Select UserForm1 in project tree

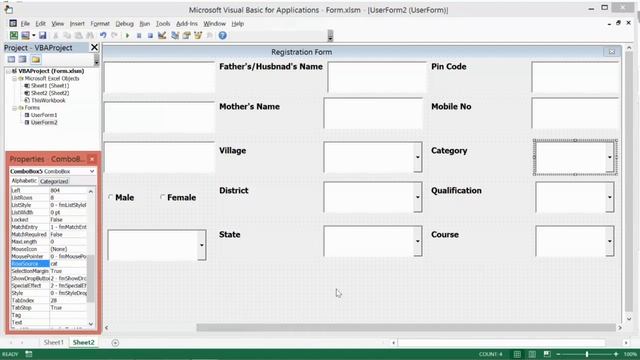[x=44, y=115]
